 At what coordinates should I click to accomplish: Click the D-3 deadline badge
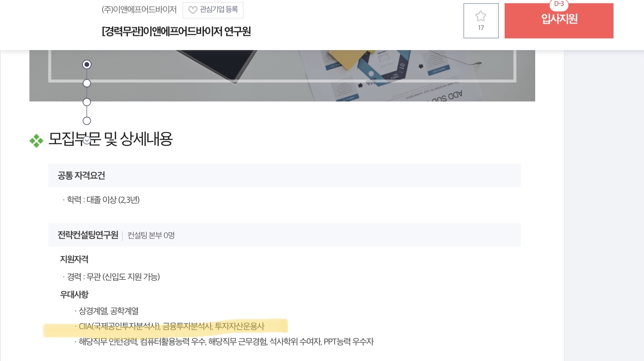(559, 4)
